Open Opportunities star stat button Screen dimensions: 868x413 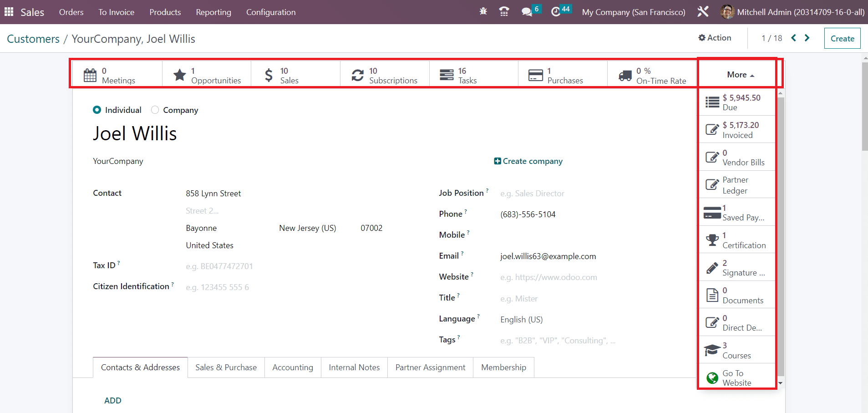[207, 75]
